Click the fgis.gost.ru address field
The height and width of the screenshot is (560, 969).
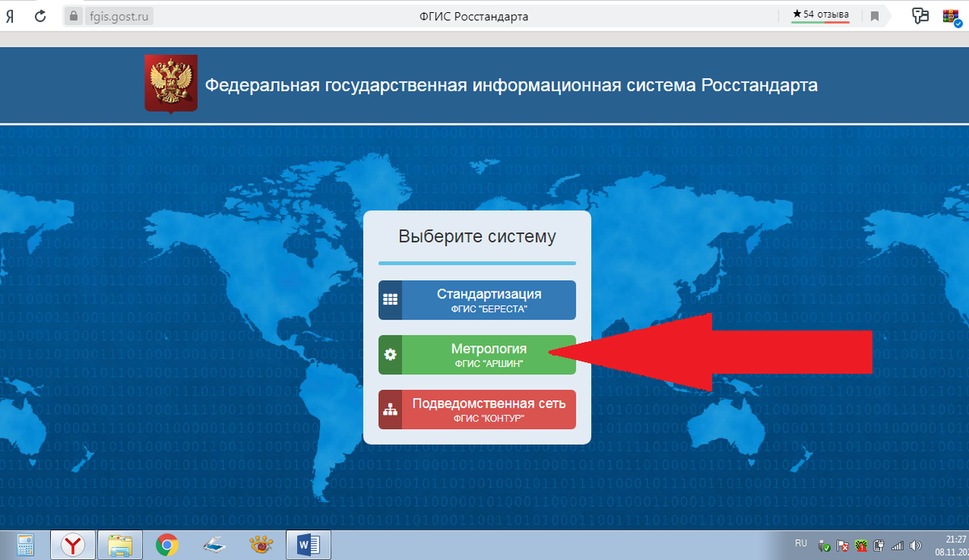coord(118,16)
